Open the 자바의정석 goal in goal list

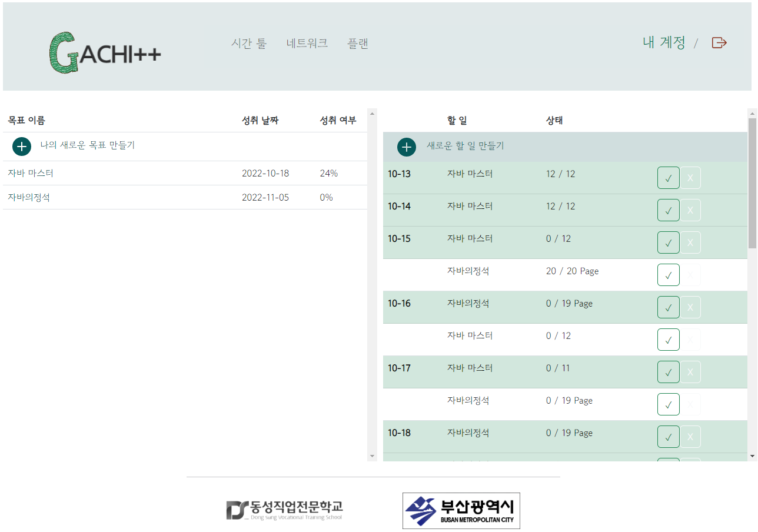pos(29,198)
